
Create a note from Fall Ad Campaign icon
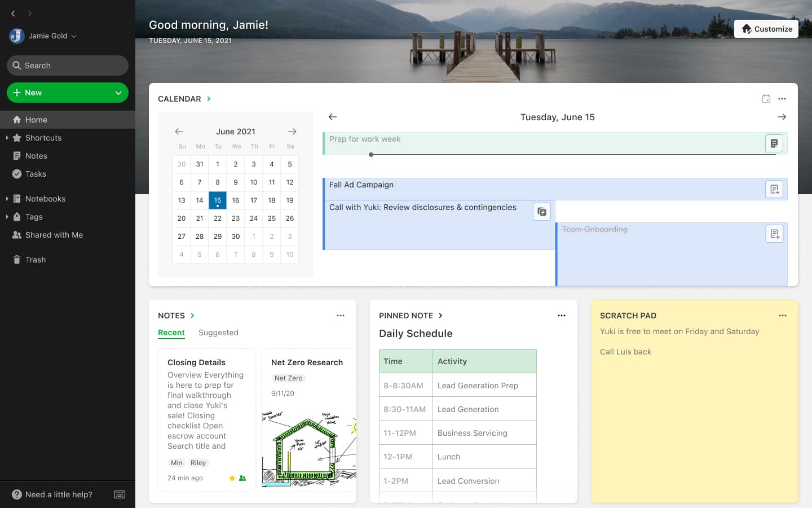pyautogui.click(x=774, y=189)
